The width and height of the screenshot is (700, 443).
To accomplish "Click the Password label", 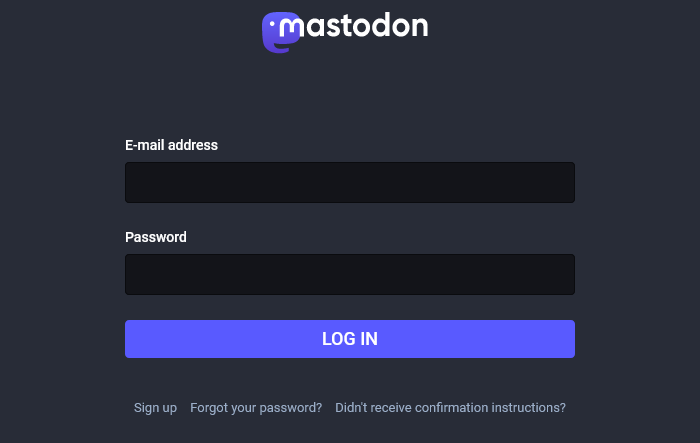I will coord(156,237).
